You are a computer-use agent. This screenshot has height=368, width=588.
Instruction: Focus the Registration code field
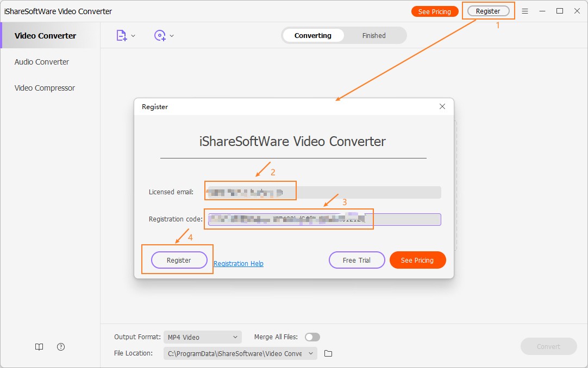click(x=324, y=219)
